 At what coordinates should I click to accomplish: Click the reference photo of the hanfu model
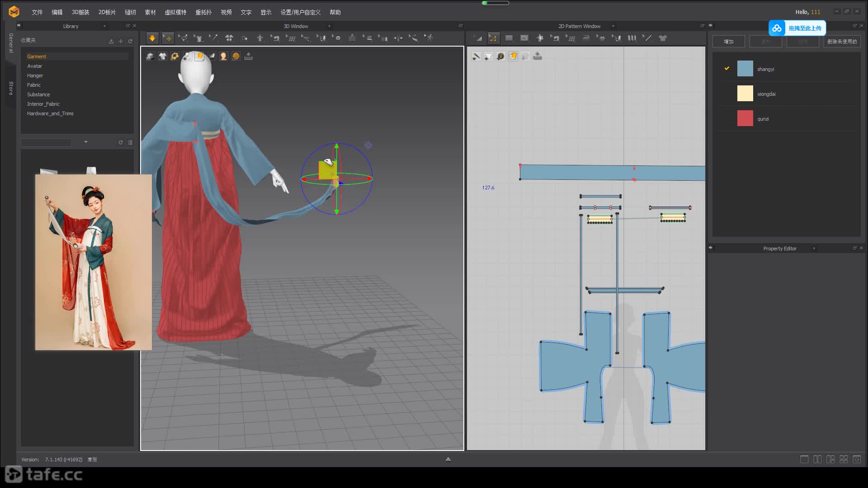tap(94, 262)
